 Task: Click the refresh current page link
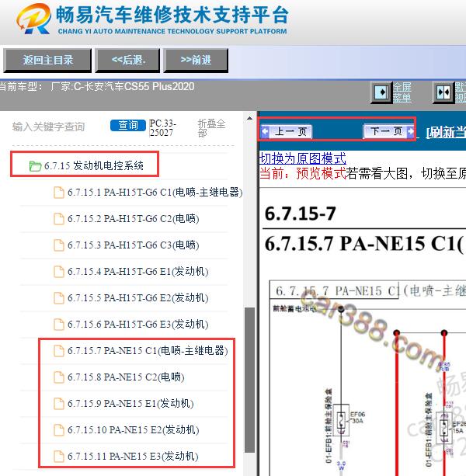(446, 132)
